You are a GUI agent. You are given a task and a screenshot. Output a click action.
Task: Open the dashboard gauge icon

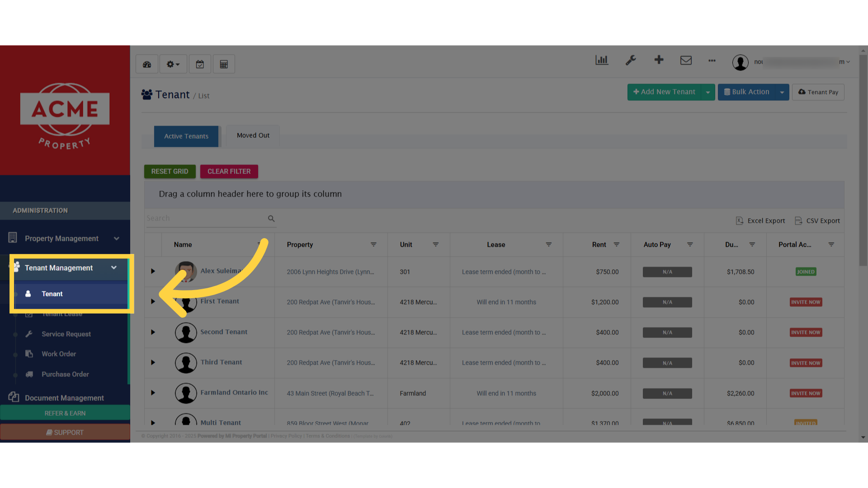pos(147,64)
